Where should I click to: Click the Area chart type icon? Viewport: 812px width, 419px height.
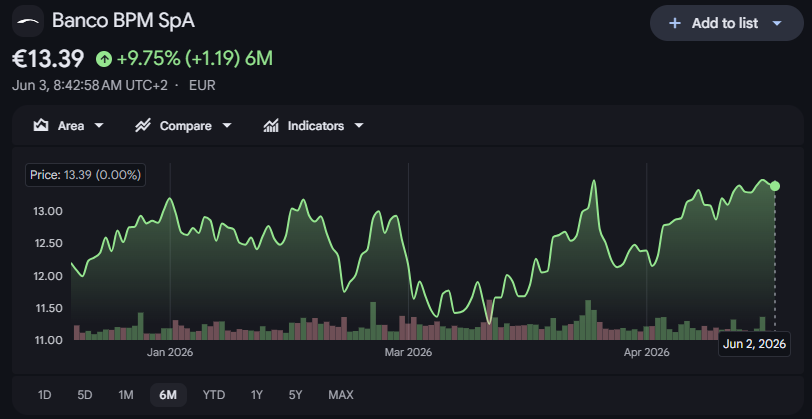[x=41, y=126]
